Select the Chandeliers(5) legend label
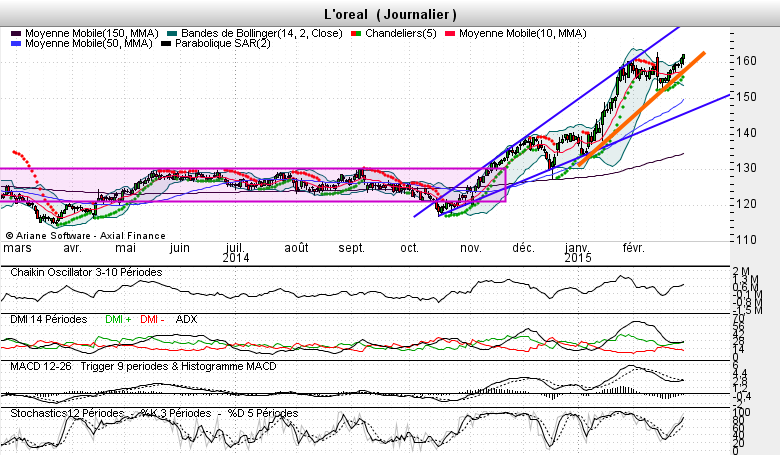780x455 pixels. point(400,33)
